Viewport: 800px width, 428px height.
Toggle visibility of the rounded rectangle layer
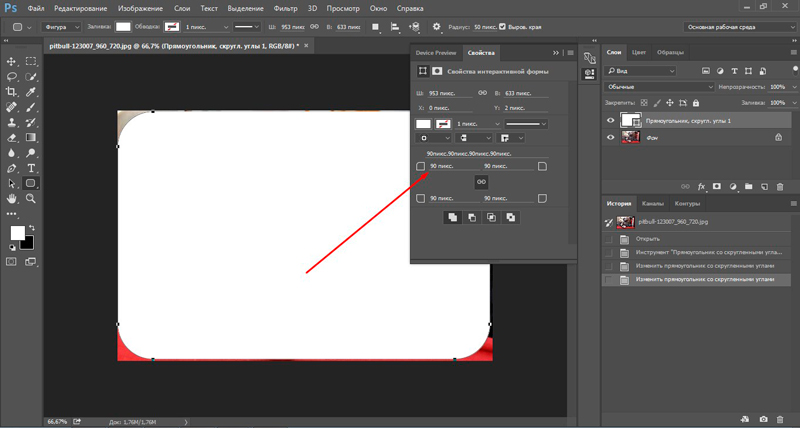(x=611, y=120)
